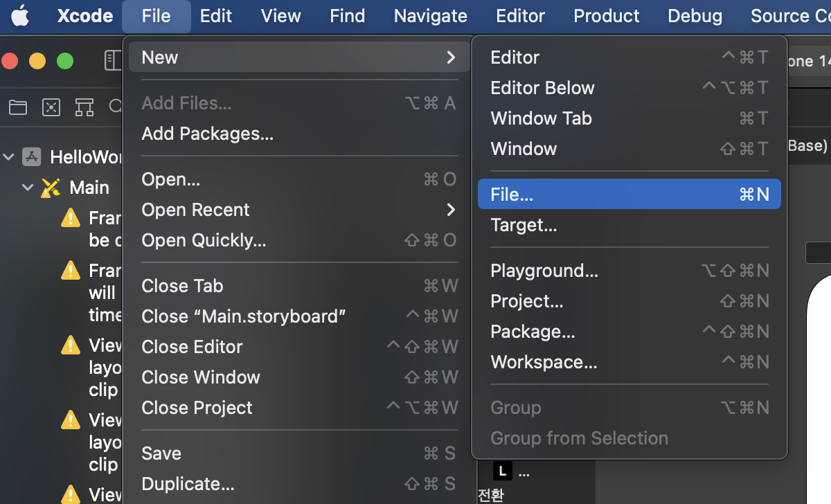The image size is (831, 504).
Task: Select File... in New submenu
Action: click(629, 195)
